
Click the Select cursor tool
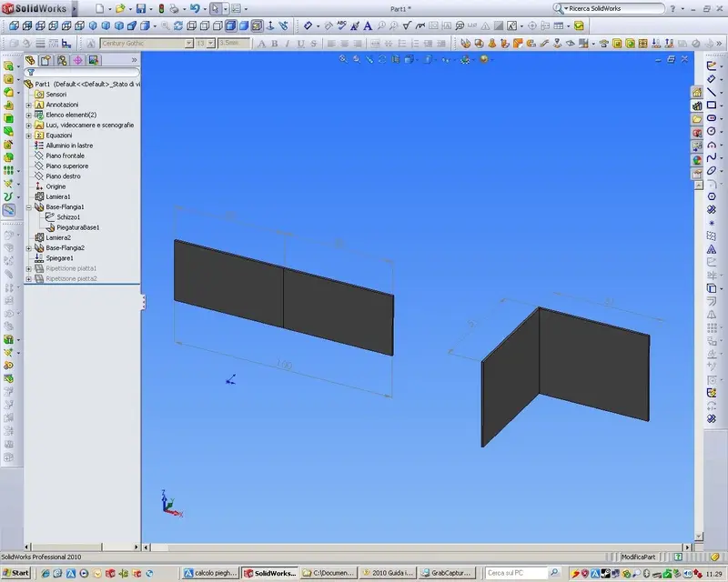(215, 8)
